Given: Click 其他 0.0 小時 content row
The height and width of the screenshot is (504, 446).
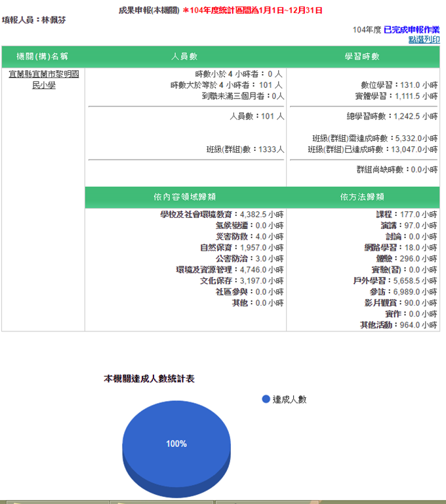Looking at the screenshot, I should (258, 303).
